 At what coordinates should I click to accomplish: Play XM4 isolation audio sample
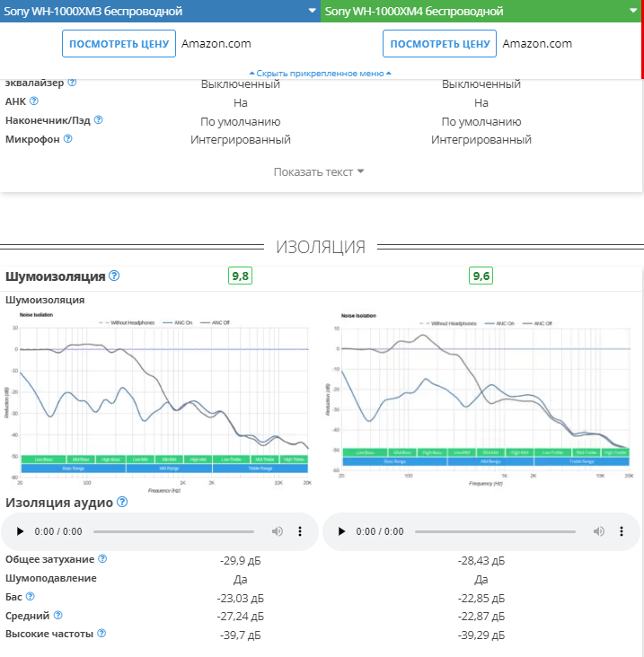(x=341, y=531)
